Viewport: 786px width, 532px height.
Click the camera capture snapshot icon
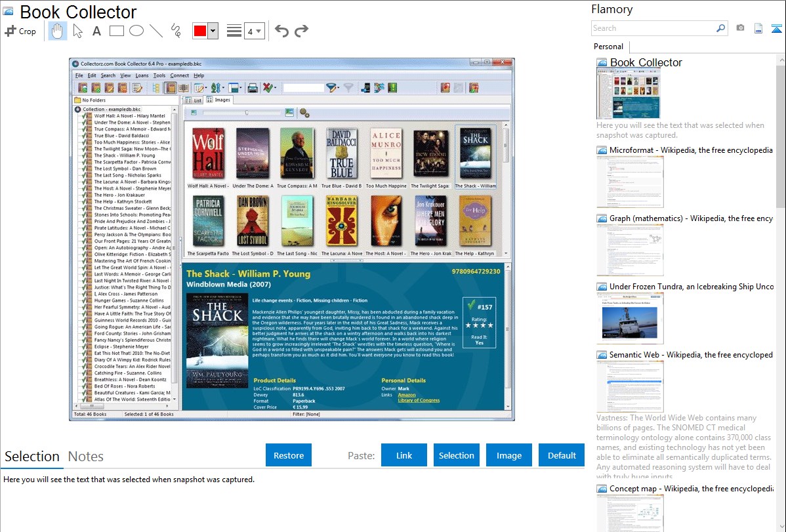point(740,28)
